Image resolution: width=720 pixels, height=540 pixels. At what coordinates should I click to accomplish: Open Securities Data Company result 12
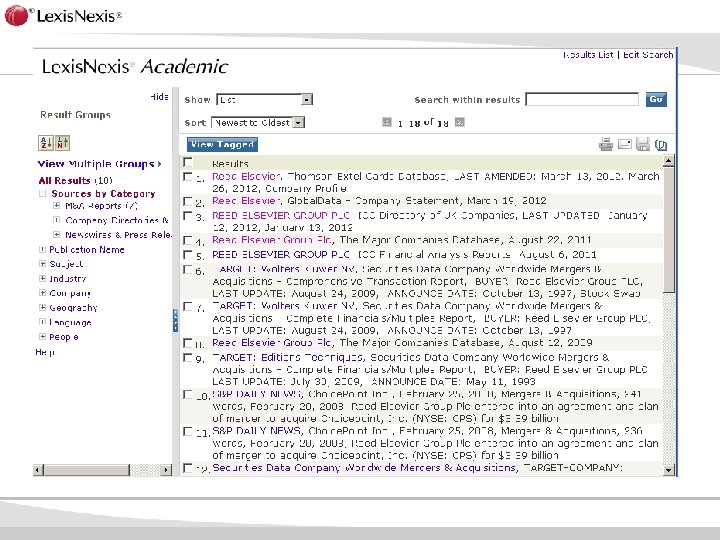(364, 467)
